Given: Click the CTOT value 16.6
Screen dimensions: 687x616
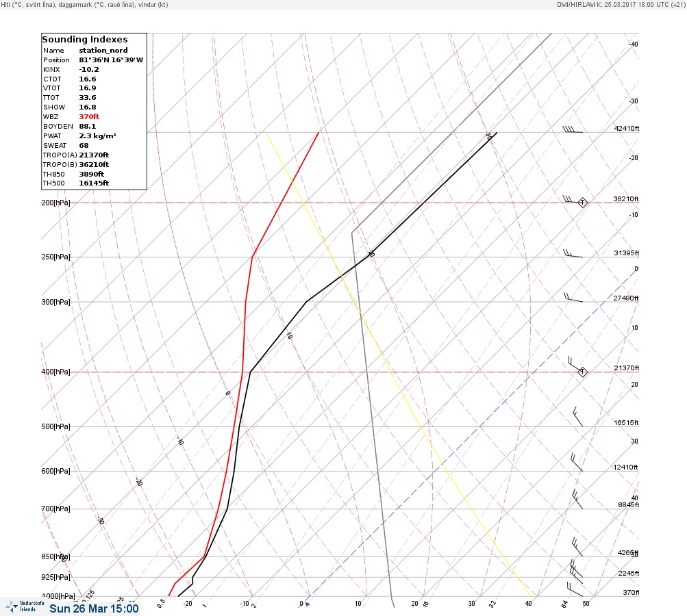Looking at the screenshot, I should click(88, 79).
